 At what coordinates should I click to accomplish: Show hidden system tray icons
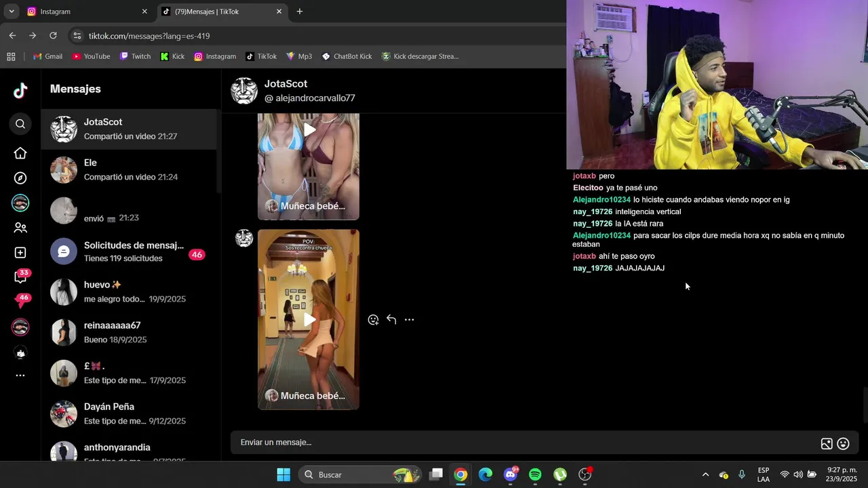(x=705, y=474)
